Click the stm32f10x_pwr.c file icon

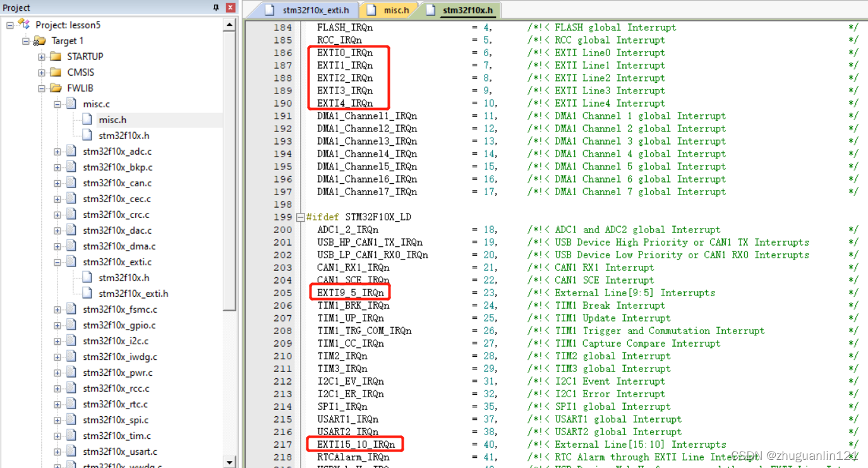coord(71,372)
